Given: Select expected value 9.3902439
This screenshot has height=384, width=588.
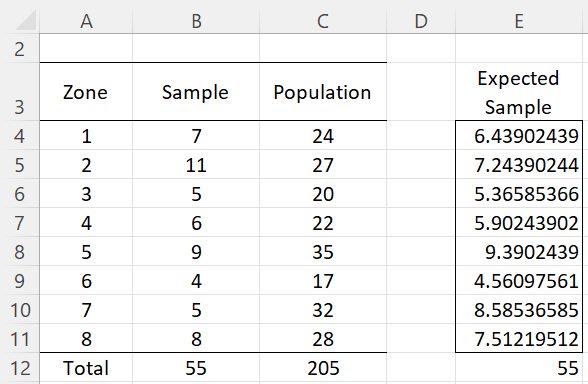Looking at the screenshot, I should point(519,252).
